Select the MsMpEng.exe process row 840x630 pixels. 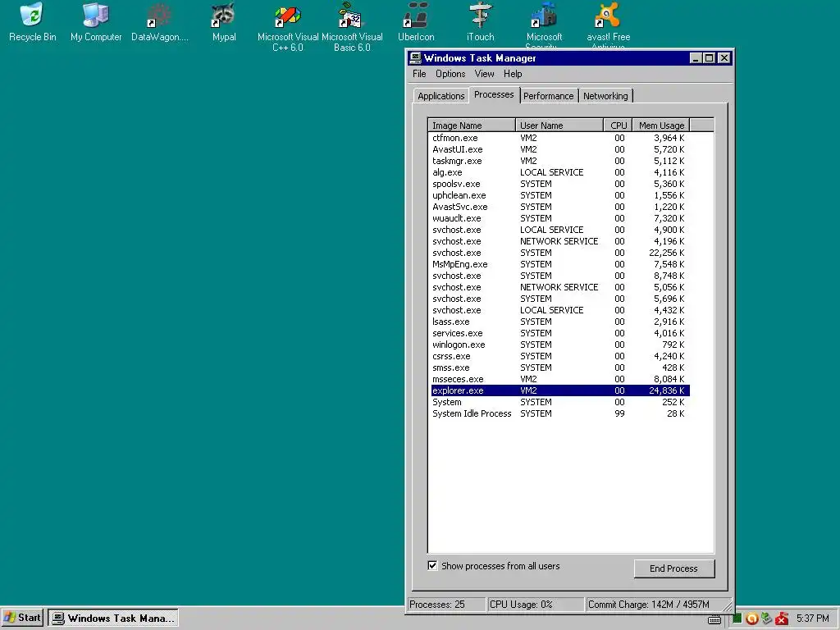559,264
